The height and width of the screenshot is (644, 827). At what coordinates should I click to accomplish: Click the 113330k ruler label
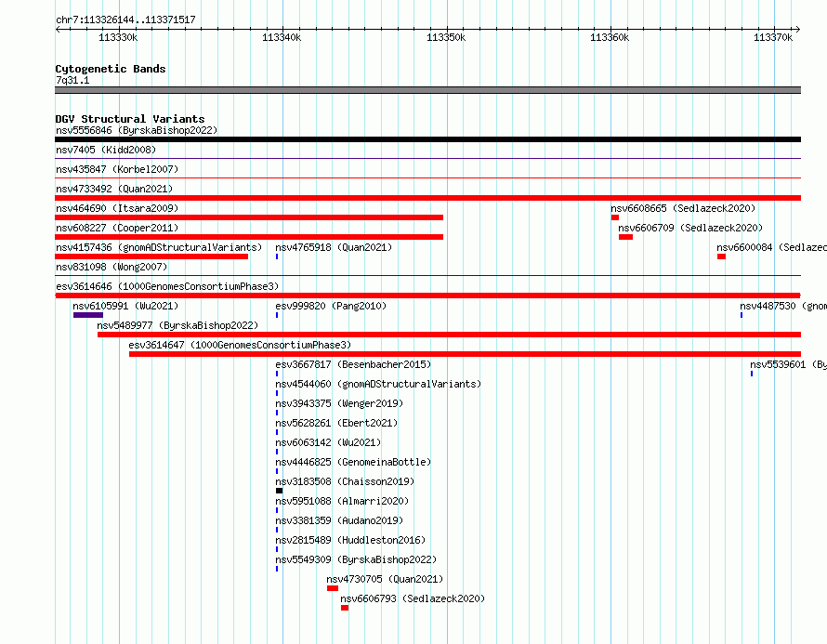point(118,37)
